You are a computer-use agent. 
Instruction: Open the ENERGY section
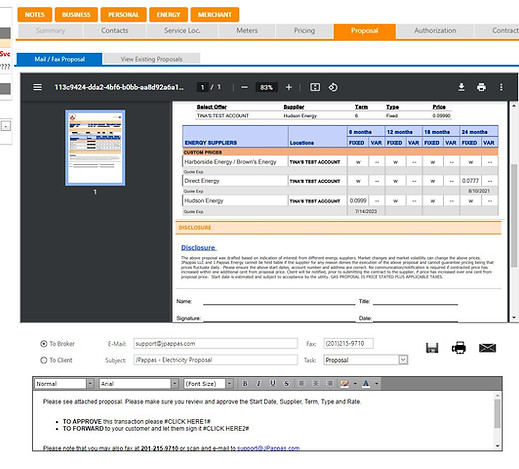[168, 15]
